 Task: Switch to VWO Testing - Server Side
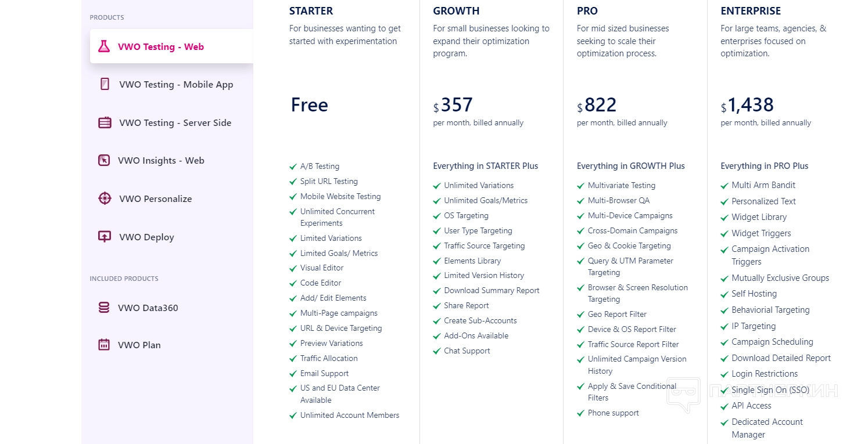pyautogui.click(x=175, y=123)
